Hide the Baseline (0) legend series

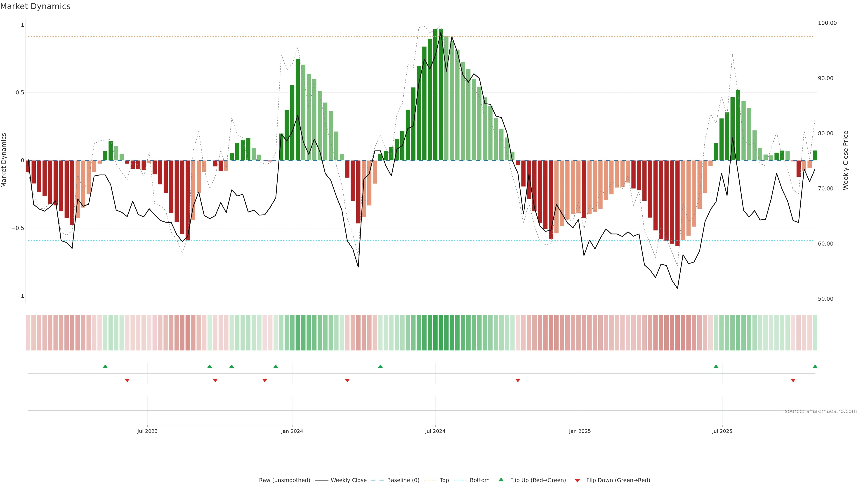tap(403, 480)
